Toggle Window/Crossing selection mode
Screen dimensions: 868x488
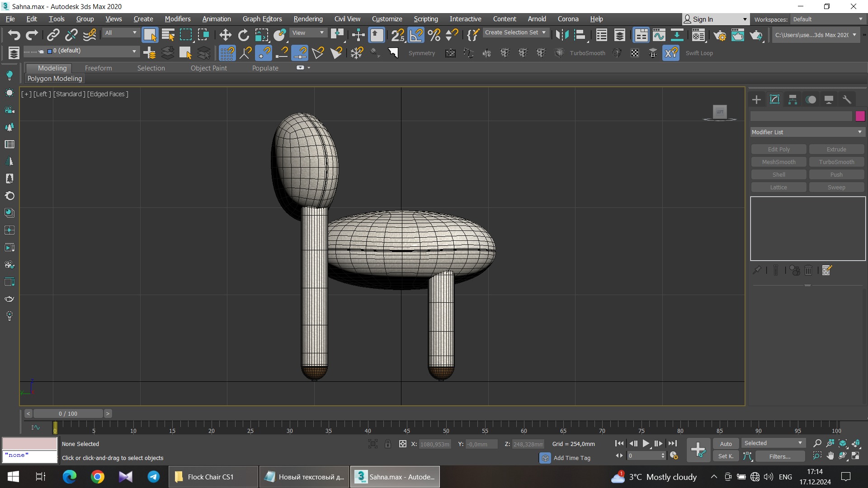pyautogui.click(x=203, y=35)
